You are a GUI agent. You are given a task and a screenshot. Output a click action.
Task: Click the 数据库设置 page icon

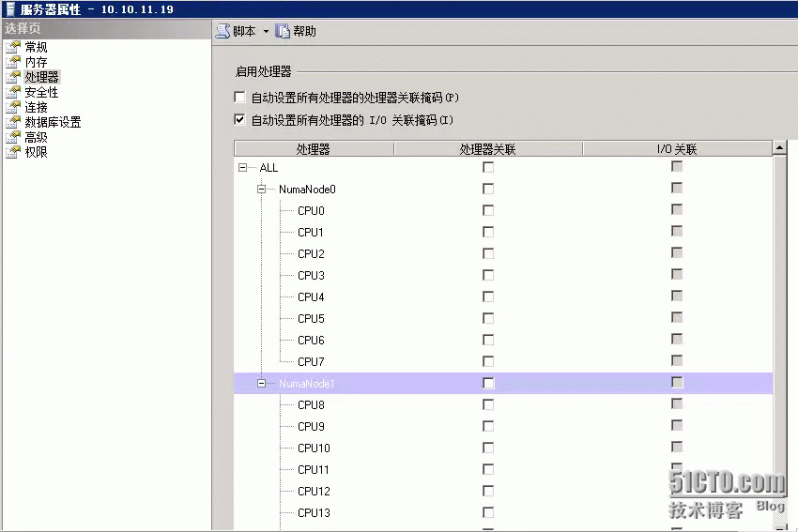coord(13,122)
